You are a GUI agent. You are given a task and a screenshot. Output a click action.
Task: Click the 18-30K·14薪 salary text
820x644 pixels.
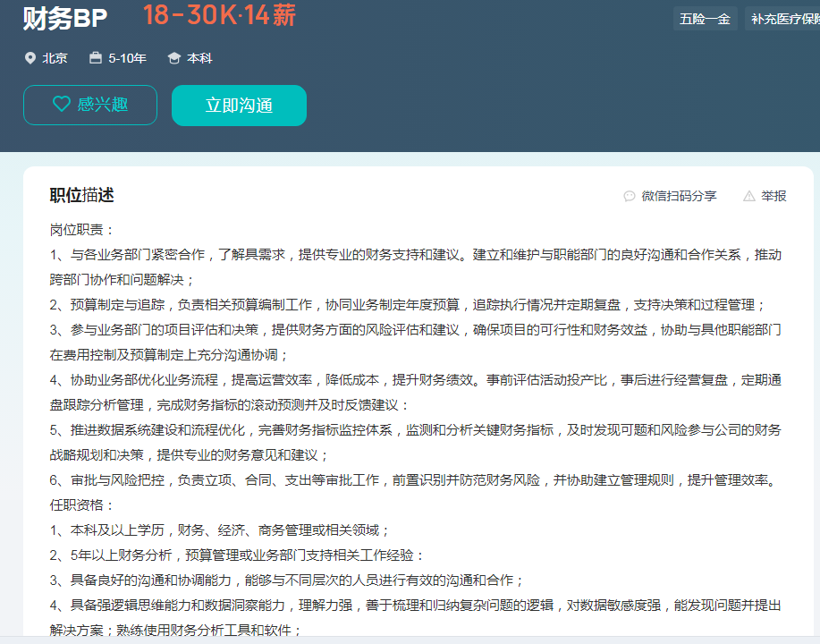click(x=219, y=15)
